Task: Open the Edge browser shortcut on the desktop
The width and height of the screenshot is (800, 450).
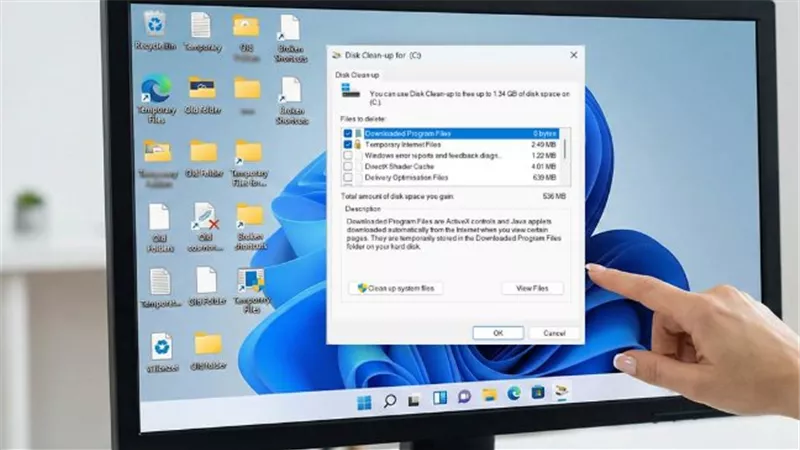Action: tap(156, 89)
